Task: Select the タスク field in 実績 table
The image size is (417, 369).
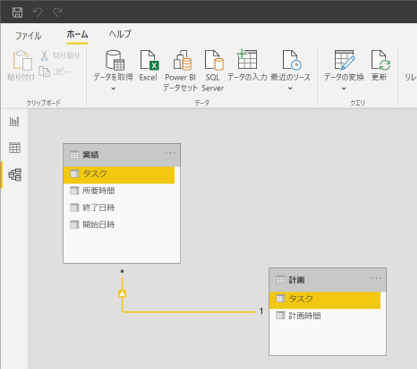Action: 119,174
